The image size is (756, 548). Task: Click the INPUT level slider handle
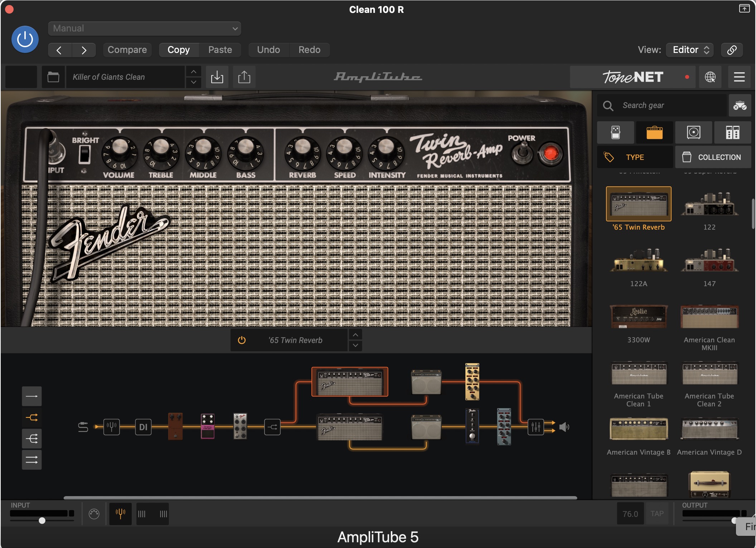pyautogui.click(x=42, y=520)
